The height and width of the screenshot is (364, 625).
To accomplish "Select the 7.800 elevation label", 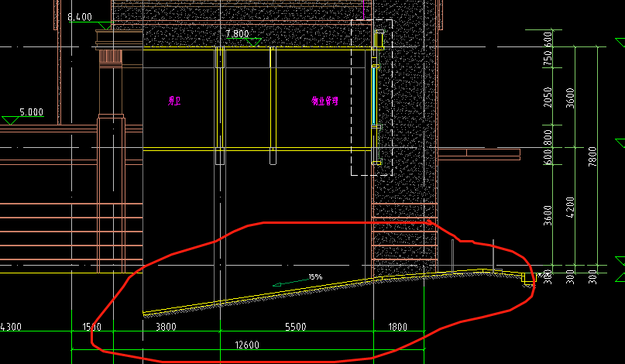I will coord(236,34).
